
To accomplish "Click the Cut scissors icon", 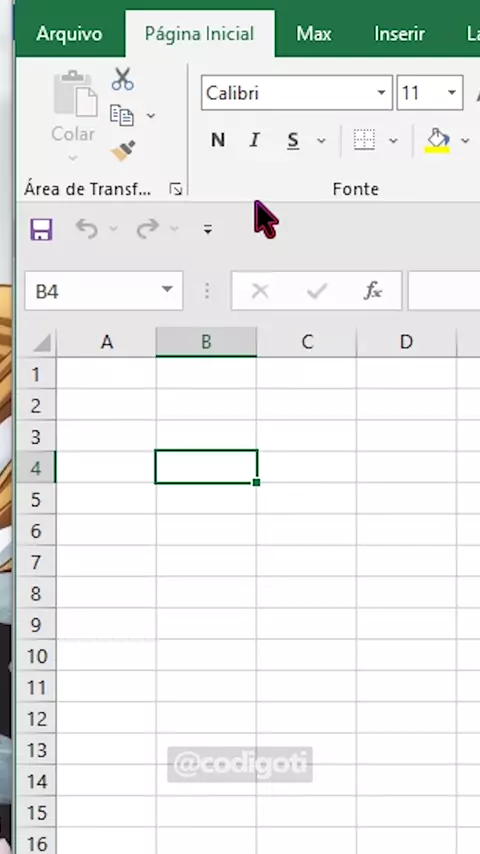I will (x=123, y=78).
